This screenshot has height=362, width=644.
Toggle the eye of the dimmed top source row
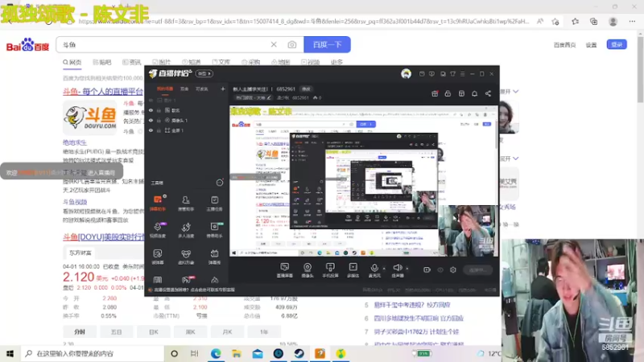point(151,100)
